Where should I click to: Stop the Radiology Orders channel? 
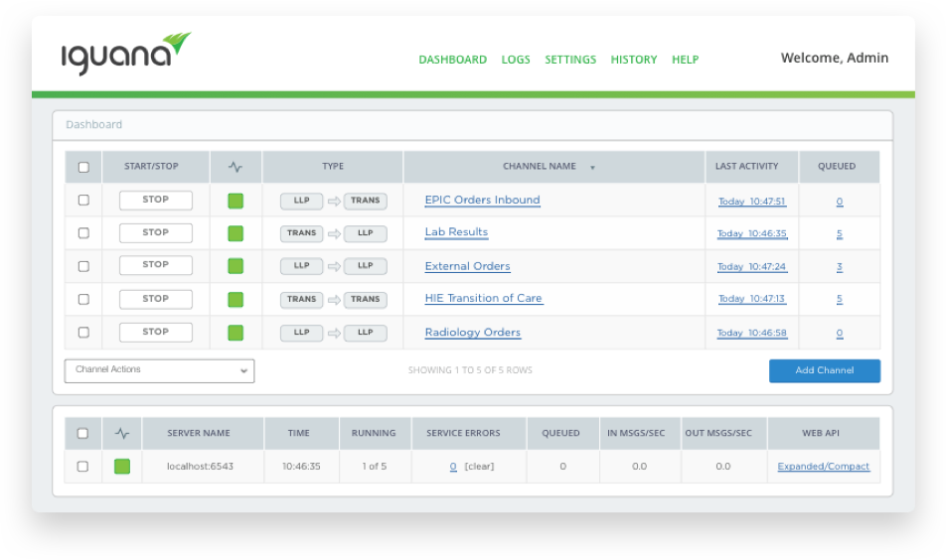tap(156, 333)
